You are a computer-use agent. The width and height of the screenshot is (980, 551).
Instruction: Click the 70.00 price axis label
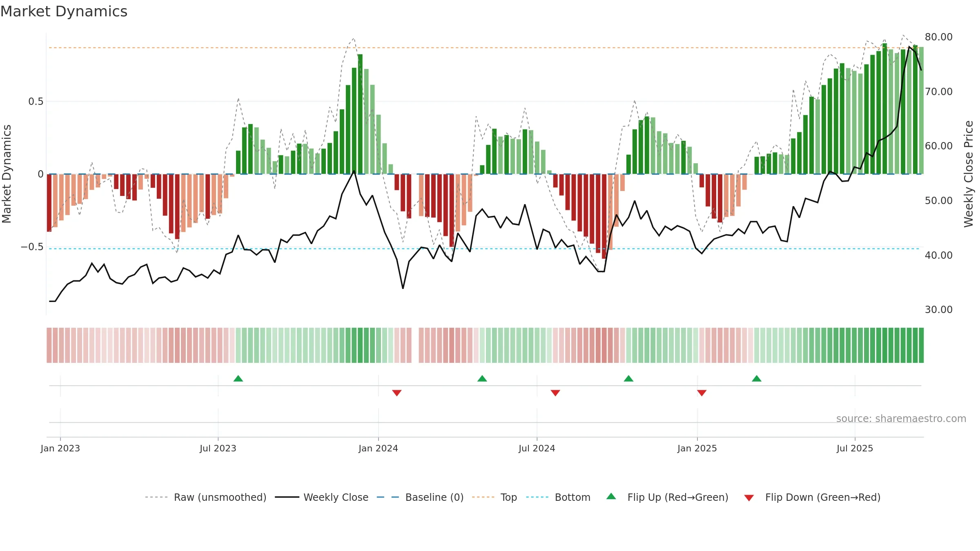[x=939, y=91]
